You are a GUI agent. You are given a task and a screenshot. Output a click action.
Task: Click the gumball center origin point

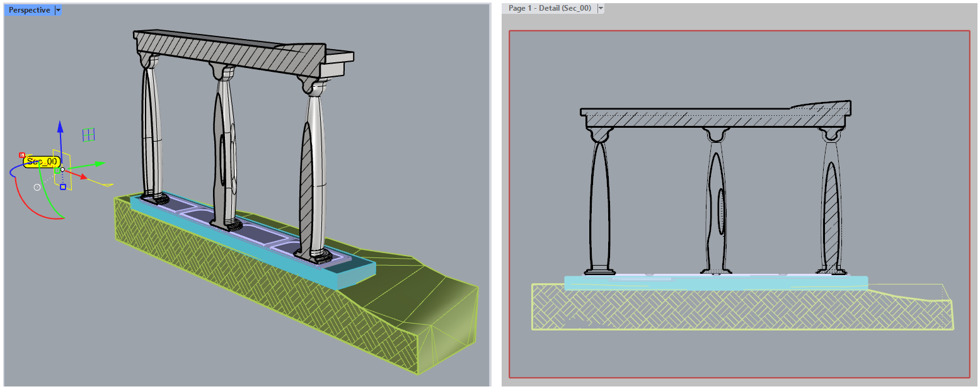(x=62, y=170)
